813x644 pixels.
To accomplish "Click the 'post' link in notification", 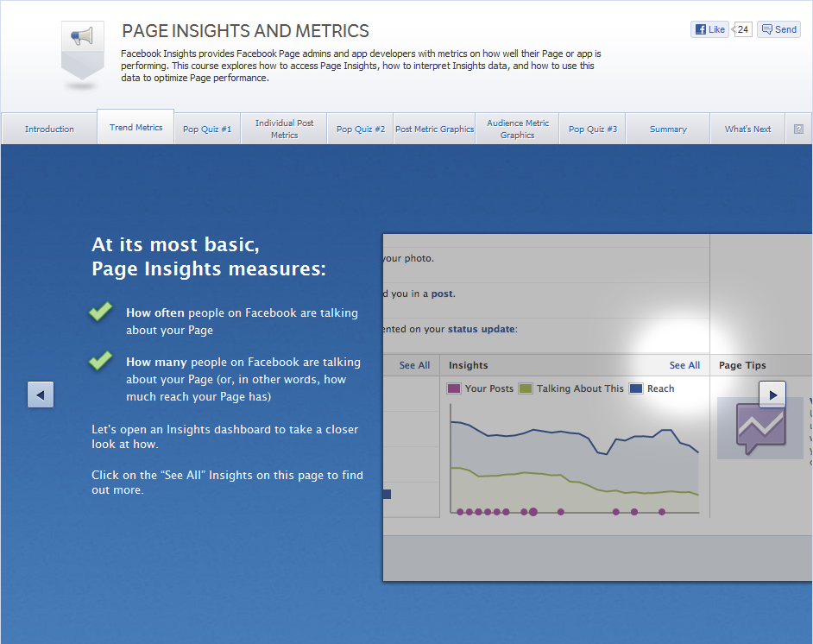I will [x=442, y=294].
